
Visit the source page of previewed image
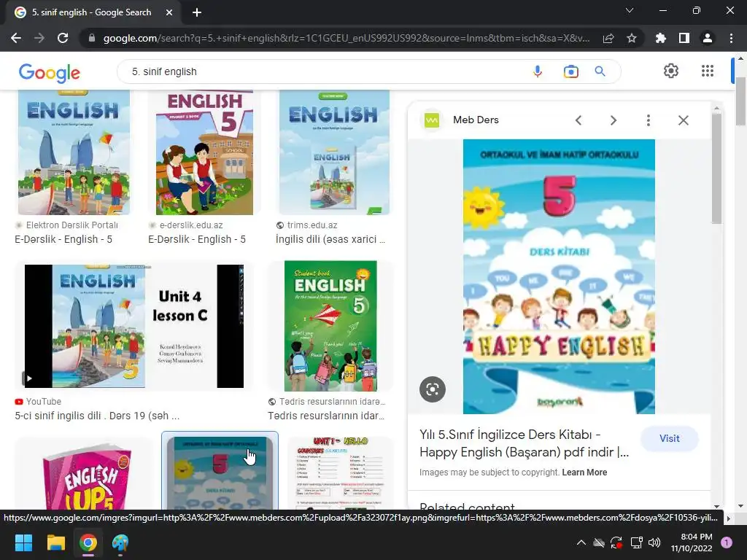tap(670, 438)
